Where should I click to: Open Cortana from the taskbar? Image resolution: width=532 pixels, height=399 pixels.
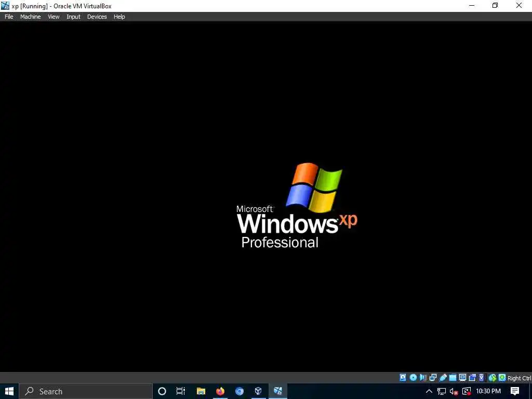click(162, 391)
